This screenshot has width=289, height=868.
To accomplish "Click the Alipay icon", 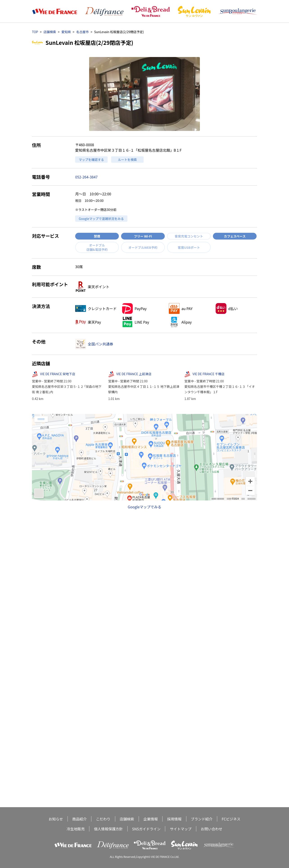I will pyautogui.click(x=174, y=322).
